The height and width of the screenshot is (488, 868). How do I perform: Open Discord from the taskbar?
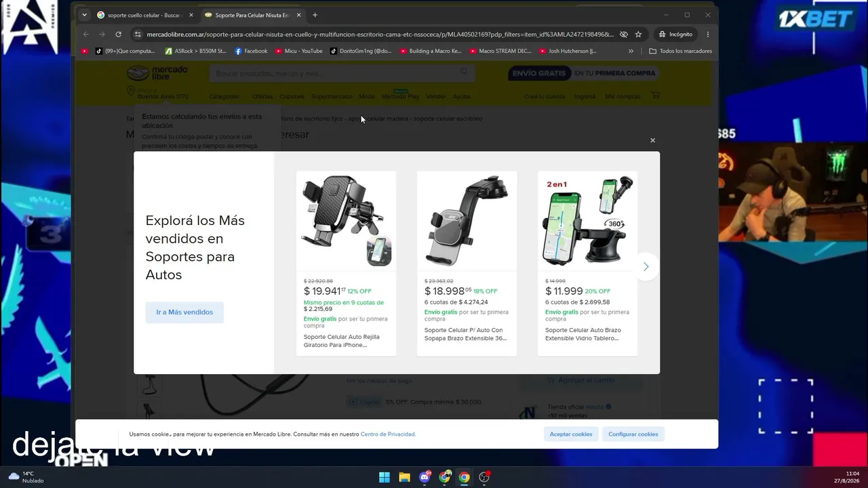point(425,477)
